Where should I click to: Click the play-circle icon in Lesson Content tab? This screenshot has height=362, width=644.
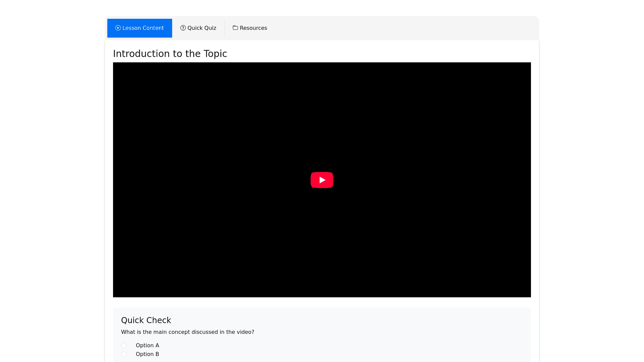[x=118, y=28]
